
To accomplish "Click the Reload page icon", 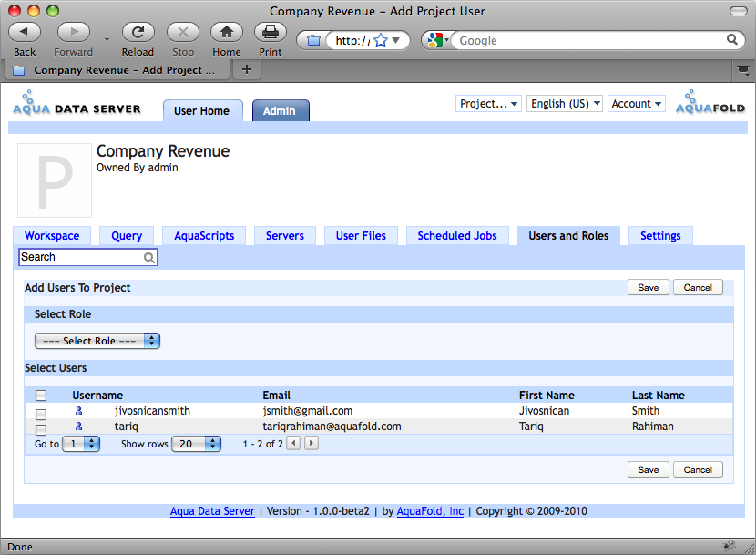I will [138, 32].
